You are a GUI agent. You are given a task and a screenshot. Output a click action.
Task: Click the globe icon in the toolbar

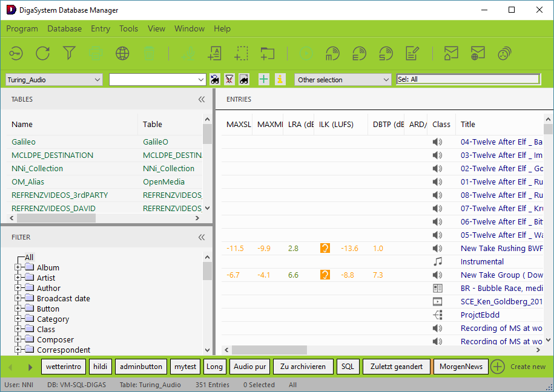(x=122, y=53)
